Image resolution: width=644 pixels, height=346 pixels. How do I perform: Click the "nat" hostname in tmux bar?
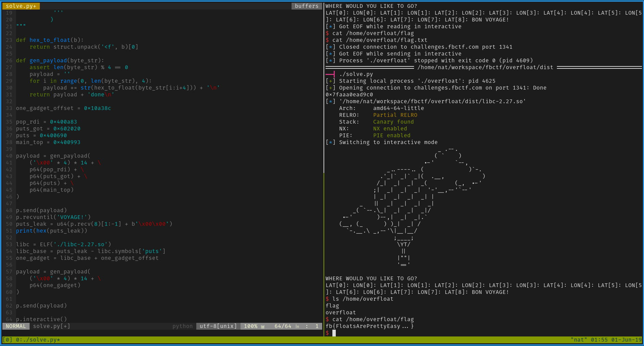click(579, 340)
